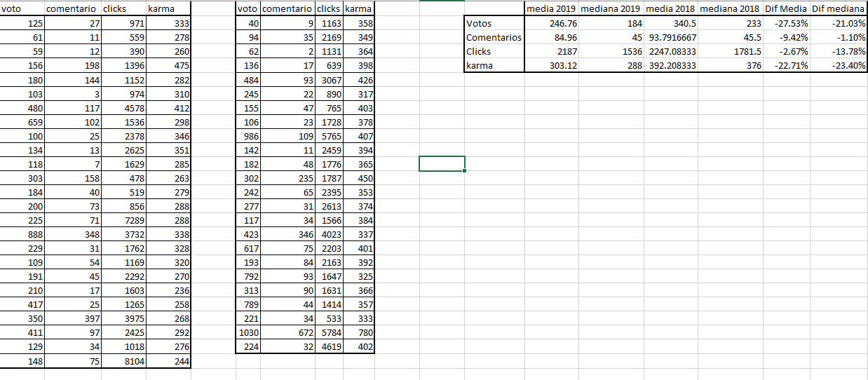The width and height of the screenshot is (868, 380).
Task: Select the cell containing 8104
Action: [123, 361]
